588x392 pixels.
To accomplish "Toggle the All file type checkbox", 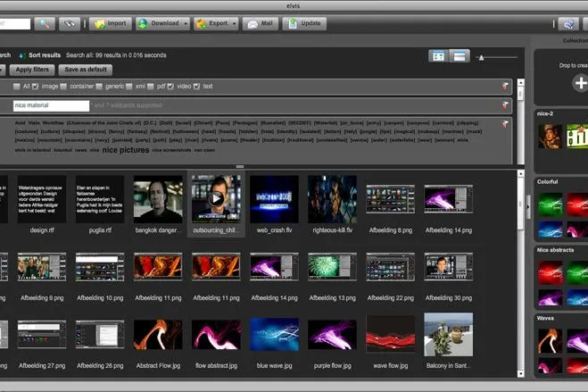I will pos(16,87).
